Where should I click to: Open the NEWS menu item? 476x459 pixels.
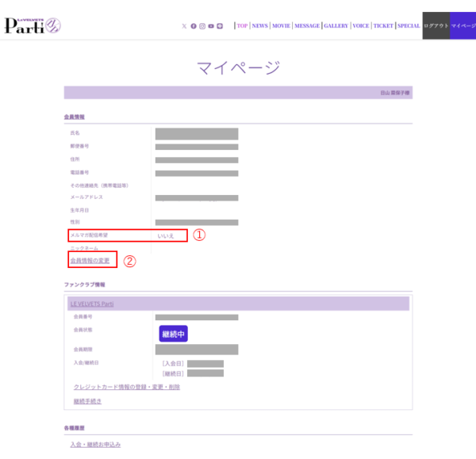tap(259, 26)
